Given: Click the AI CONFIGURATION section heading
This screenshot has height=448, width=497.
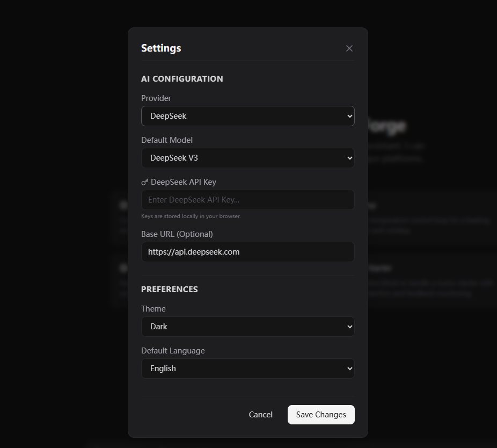Looking at the screenshot, I should pos(182,78).
